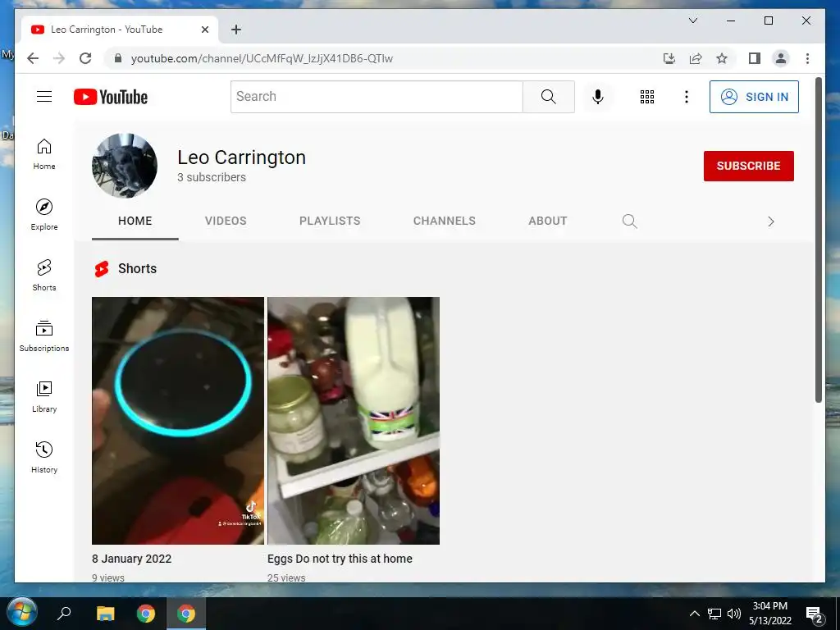The image size is (840, 630).
Task: Click the Leo Carrington channel name
Action: [242, 157]
